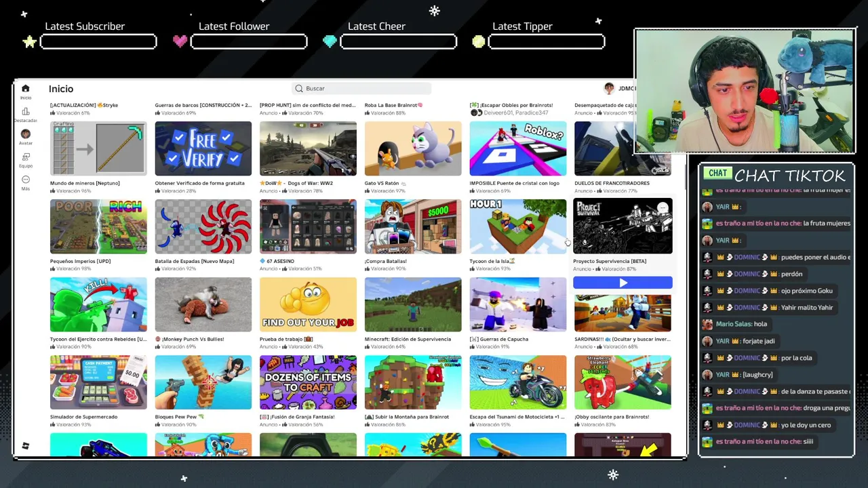Screen dimensions: 868x488
Task: Open the 67 ASESINO game thumbnail
Action: pos(308,226)
